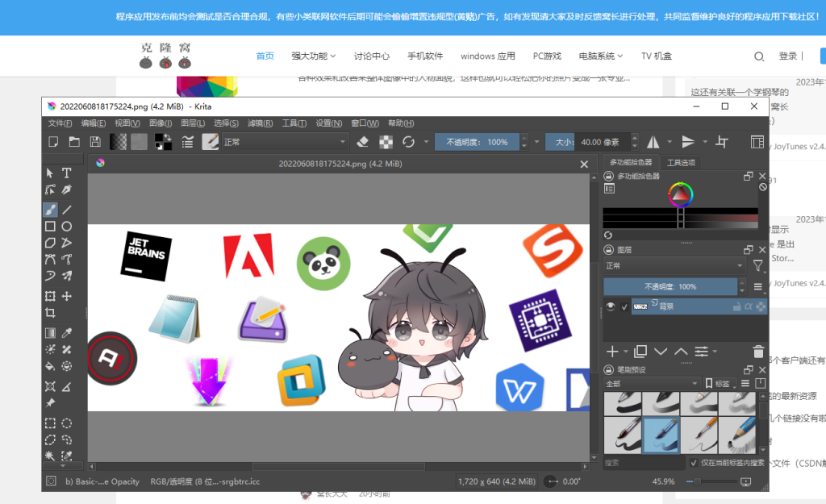Click the Open file folder icon
Image resolution: width=826 pixels, height=504 pixels.
coord(74,142)
